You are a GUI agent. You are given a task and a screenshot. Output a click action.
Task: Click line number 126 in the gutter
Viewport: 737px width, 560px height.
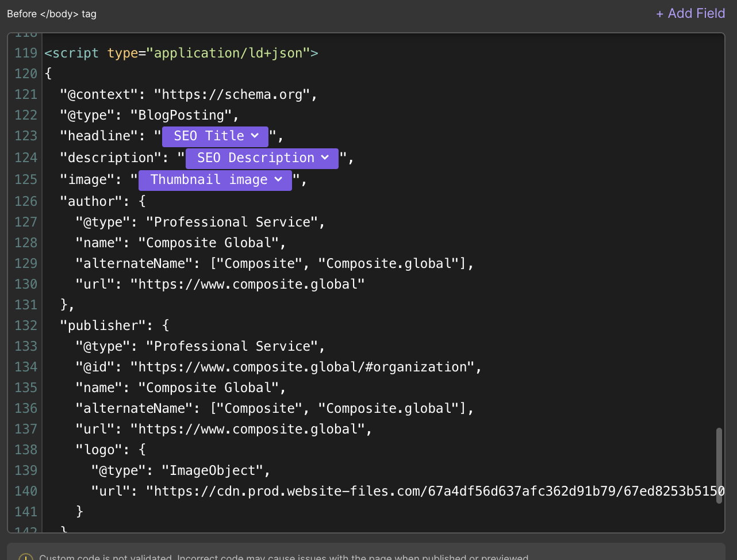point(26,201)
